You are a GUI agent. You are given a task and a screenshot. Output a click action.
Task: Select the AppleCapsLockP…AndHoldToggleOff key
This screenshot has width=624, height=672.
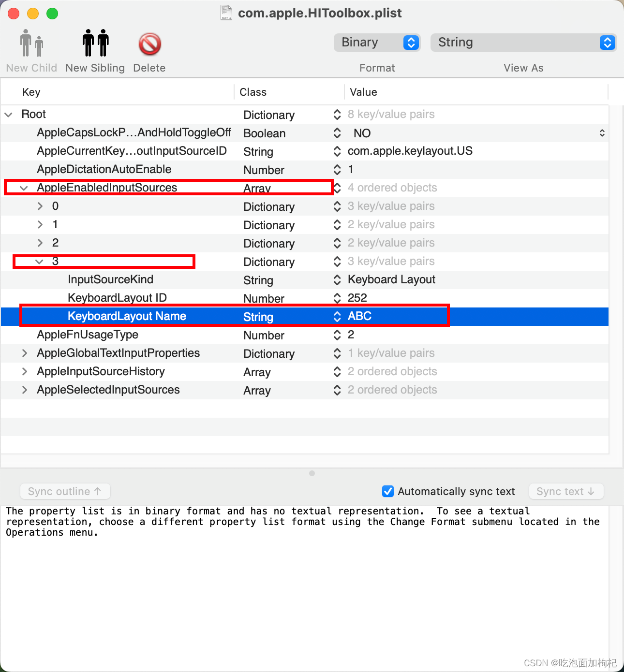pyautogui.click(x=134, y=132)
